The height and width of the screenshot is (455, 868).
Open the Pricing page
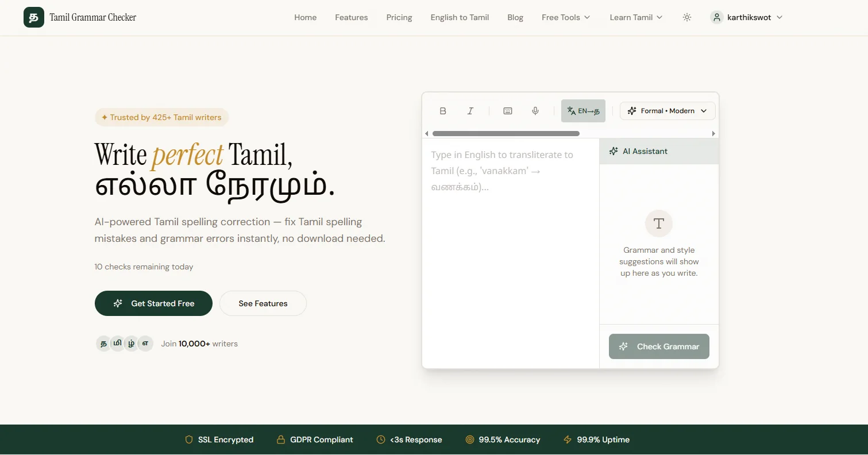(399, 17)
